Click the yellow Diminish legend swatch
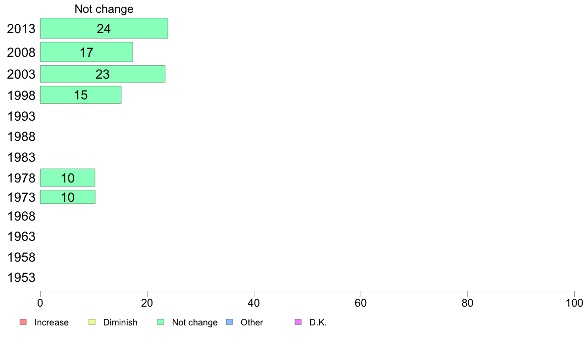The width and height of the screenshot is (588, 364). [x=92, y=322]
